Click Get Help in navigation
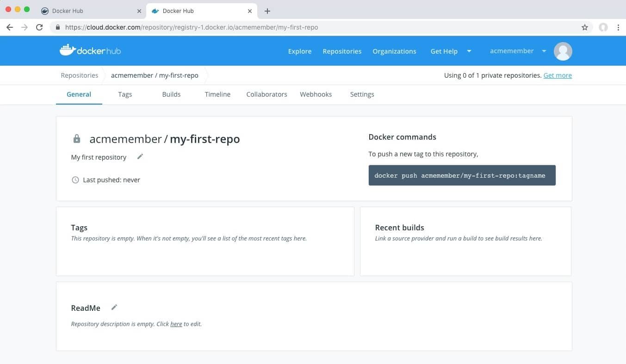Viewport: 626px width, 364px height. tap(444, 51)
